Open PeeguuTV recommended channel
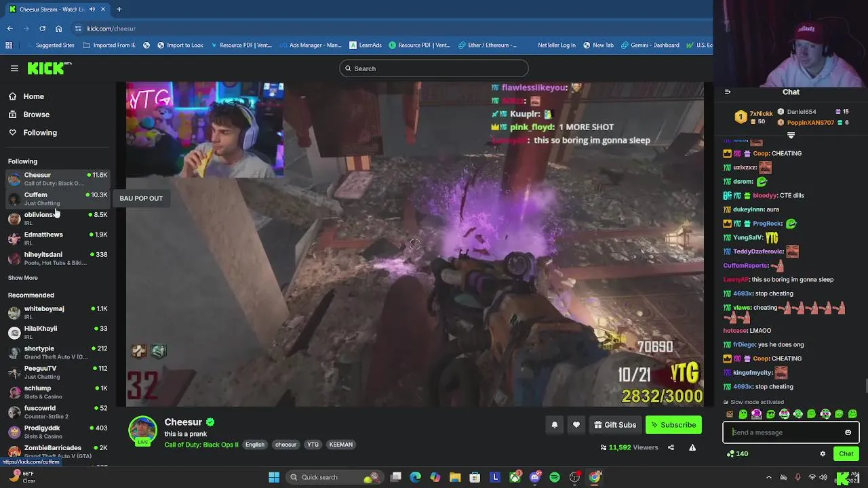 tap(58, 372)
